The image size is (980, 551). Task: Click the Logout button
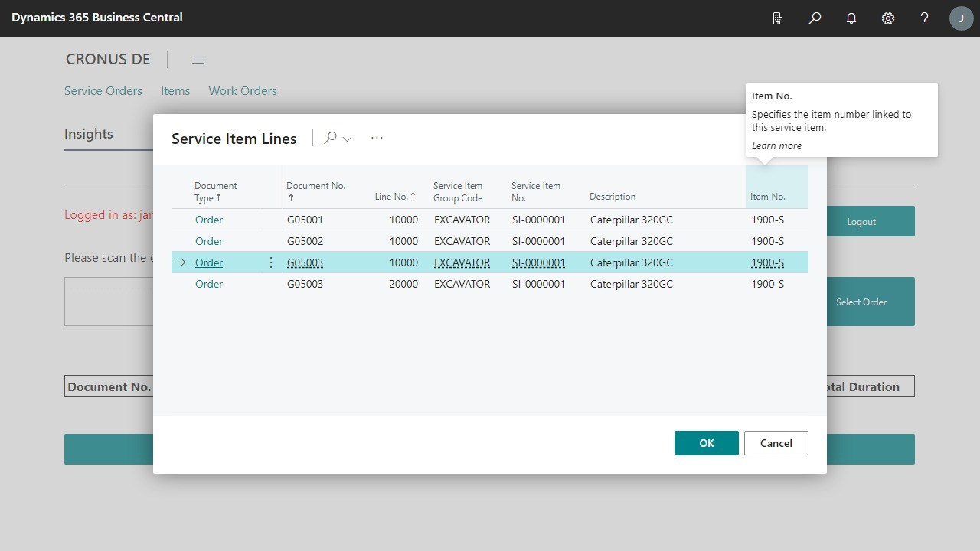(861, 221)
